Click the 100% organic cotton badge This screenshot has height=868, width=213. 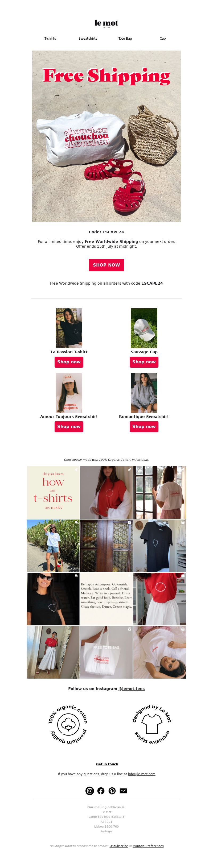click(x=68, y=724)
